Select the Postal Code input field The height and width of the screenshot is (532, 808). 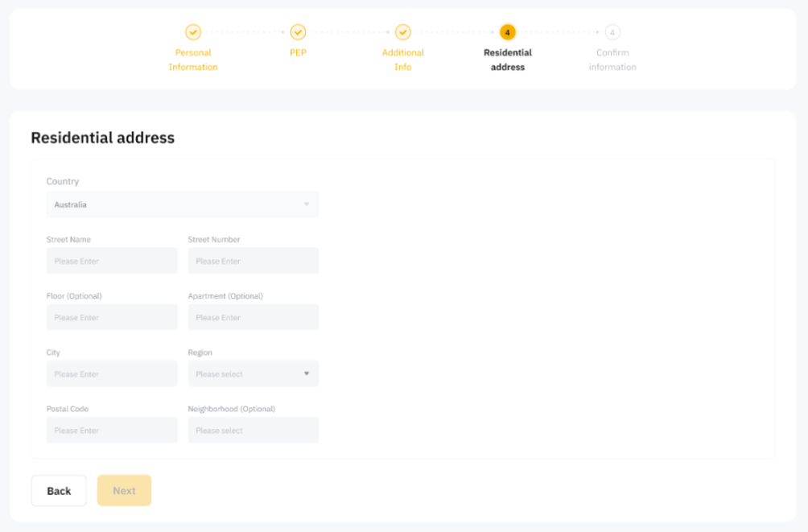click(x=112, y=430)
